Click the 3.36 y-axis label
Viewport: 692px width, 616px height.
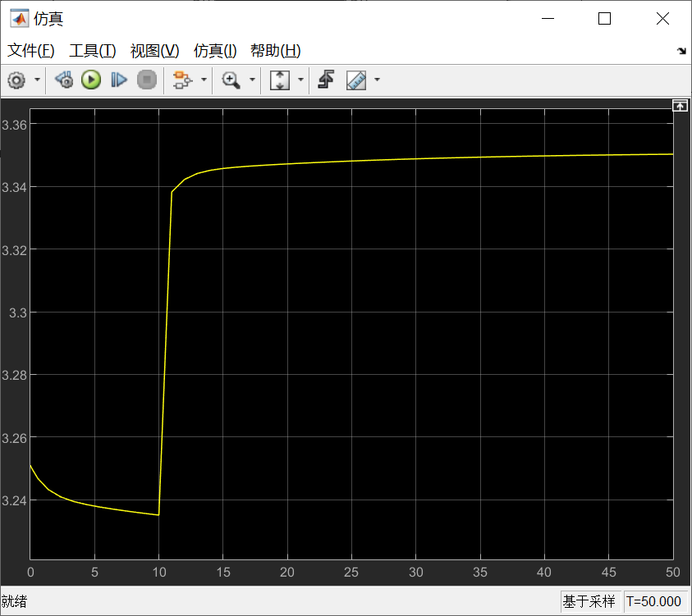click(x=15, y=125)
